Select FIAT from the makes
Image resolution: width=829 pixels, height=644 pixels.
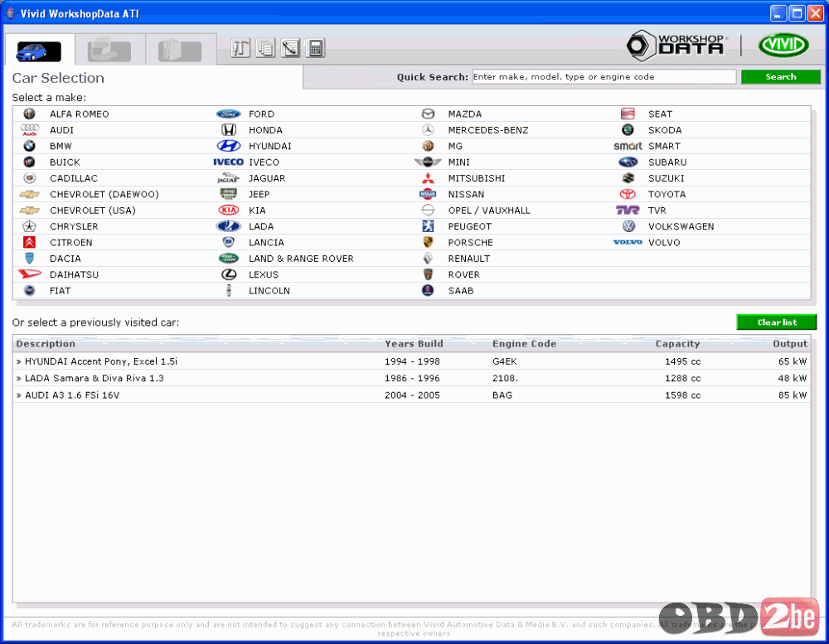coord(61,291)
